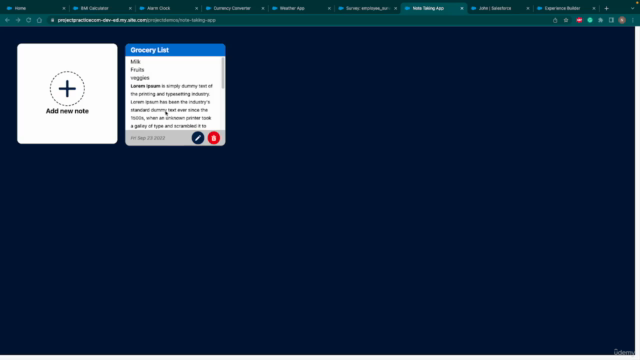The width and height of the screenshot is (640, 360).
Task: Open the profile avatar menu
Action: 622,20
